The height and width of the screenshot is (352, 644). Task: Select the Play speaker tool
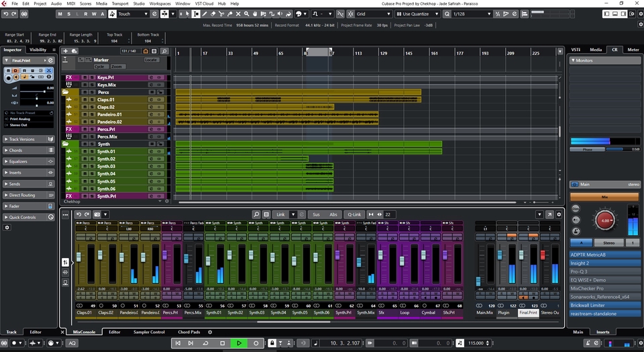(280, 13)
